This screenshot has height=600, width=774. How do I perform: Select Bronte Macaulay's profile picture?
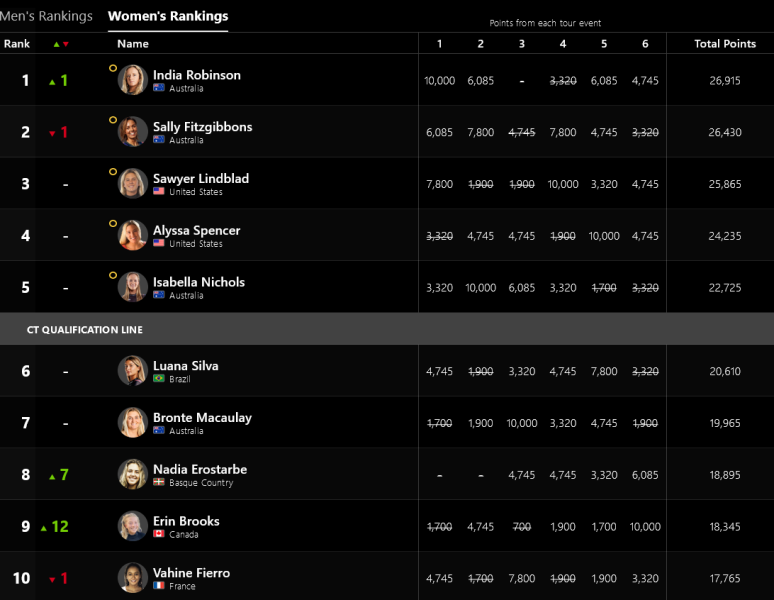point(133,423)
